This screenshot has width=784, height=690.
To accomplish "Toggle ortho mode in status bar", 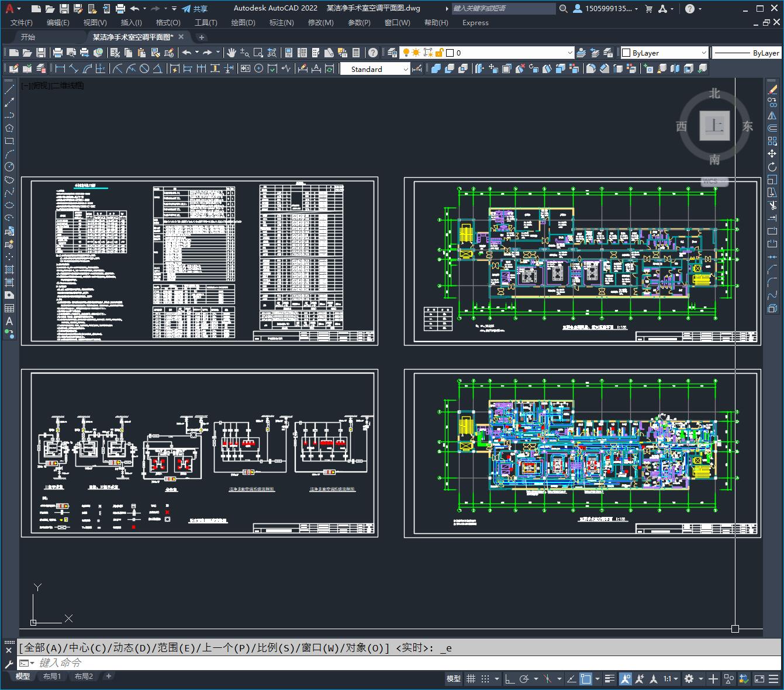I will (510, 679).
